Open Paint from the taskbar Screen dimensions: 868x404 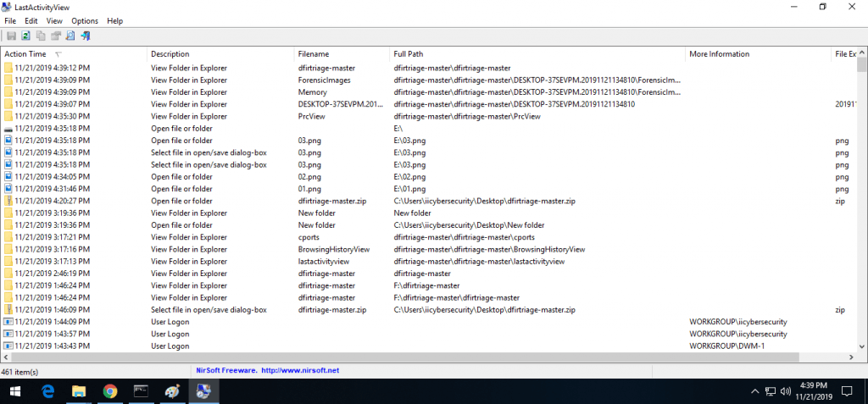point(172,392)
